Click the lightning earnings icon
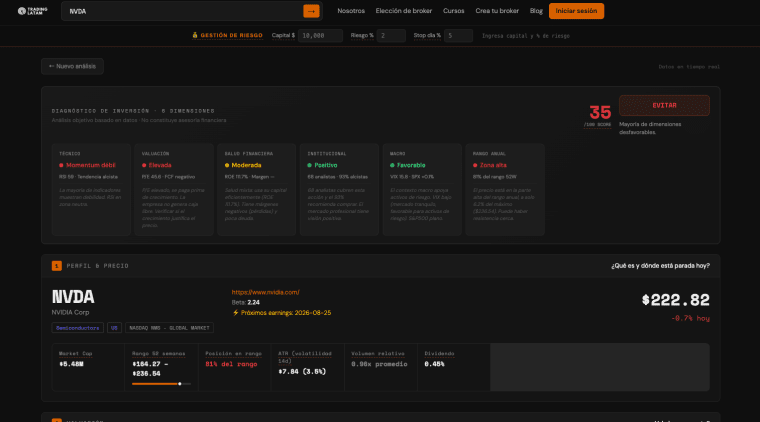 click(236, 313)
